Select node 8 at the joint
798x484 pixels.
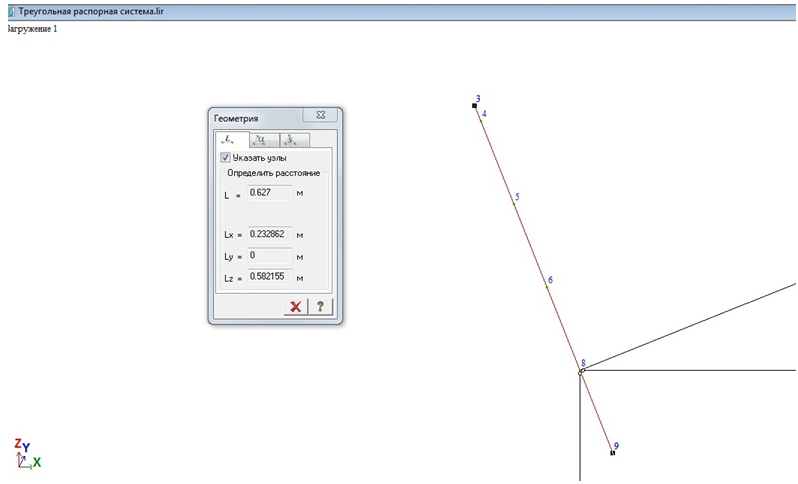(x=581, y=372)
